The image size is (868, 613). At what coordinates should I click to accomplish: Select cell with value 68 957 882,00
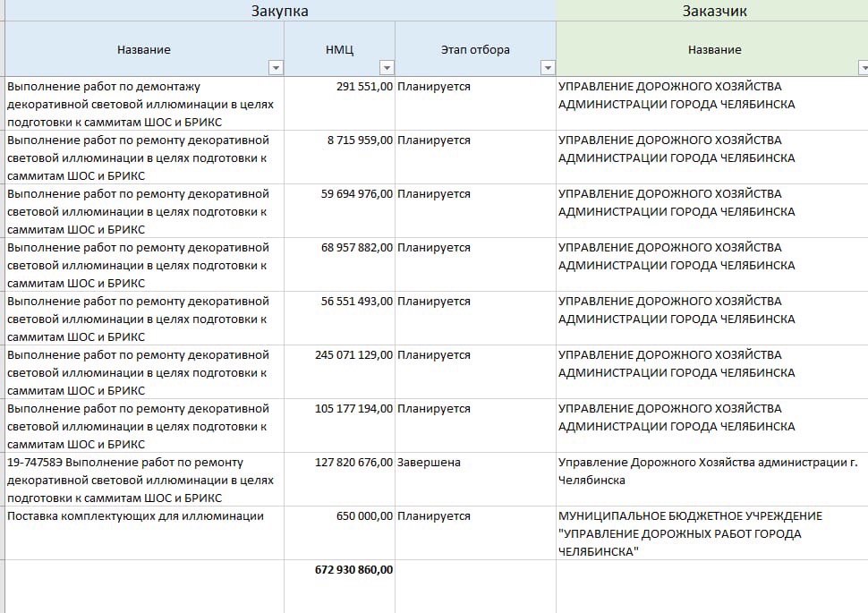(339, 265)
